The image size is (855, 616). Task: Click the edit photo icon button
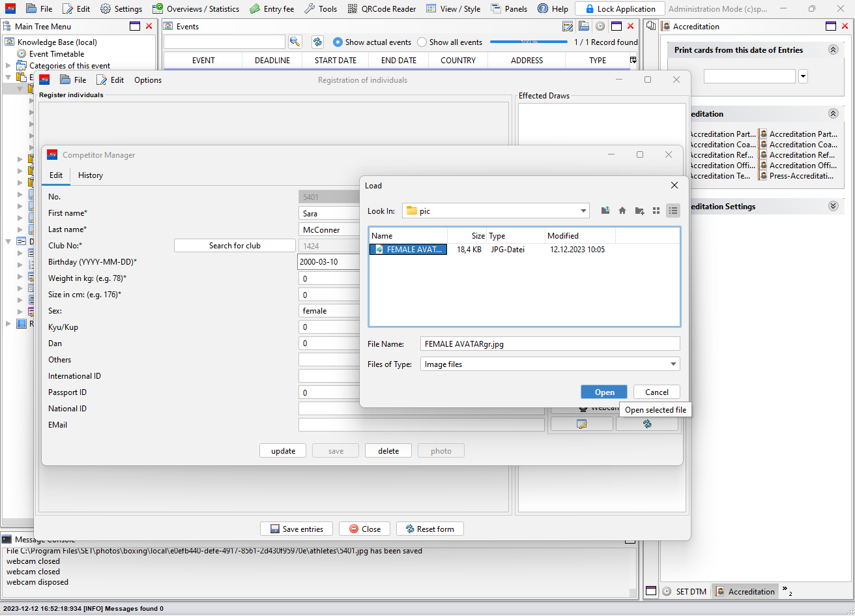coord(581,424)
